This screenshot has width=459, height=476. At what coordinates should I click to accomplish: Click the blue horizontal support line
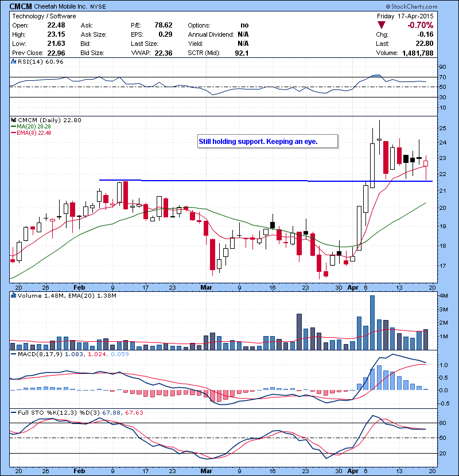click(266, 181)
